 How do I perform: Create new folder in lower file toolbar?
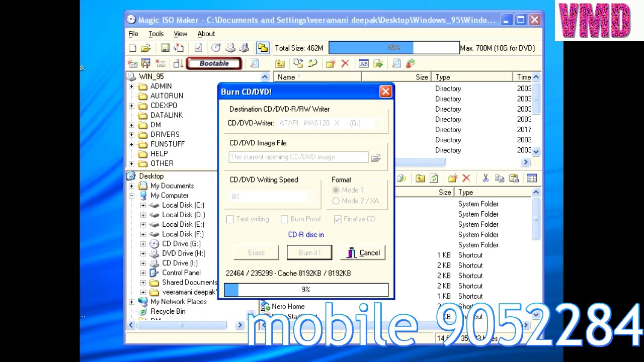click(453, 178)
